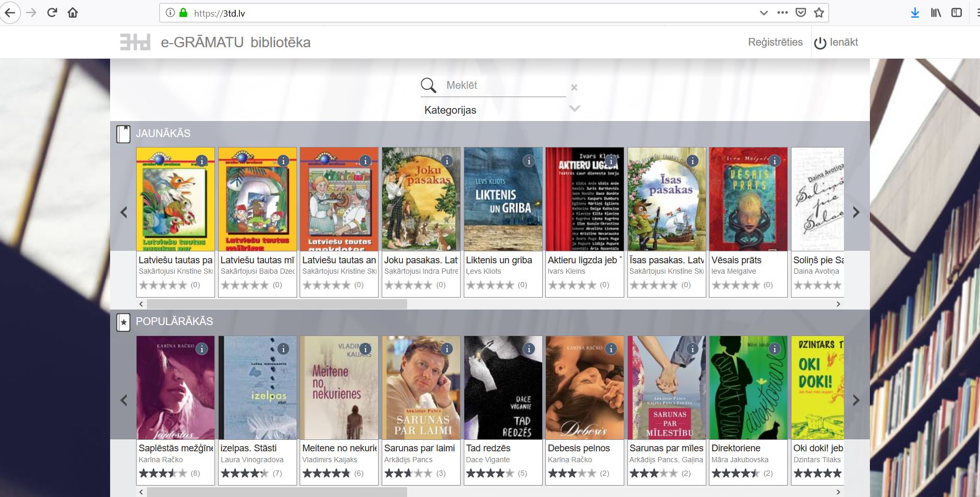Click the Populārākās horizontal scrollbar thumb
The image size is (980, 497).
[x=277, y=492]
